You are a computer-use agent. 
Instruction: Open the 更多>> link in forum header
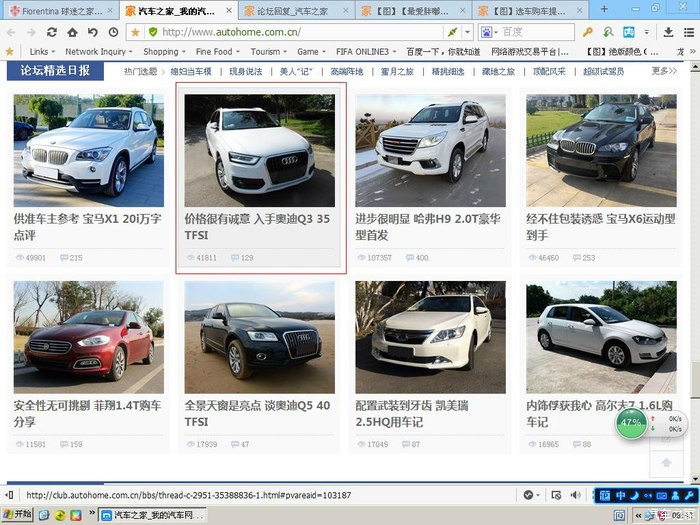pos(663,71)
